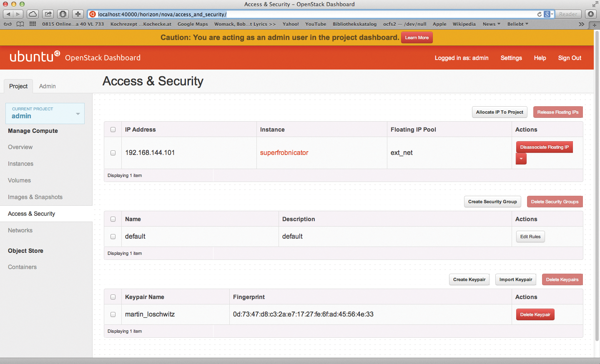The image size is (600, 364).
Task: Toggle the fullscreen arrows in the title bar
Action: click(595, 4)
